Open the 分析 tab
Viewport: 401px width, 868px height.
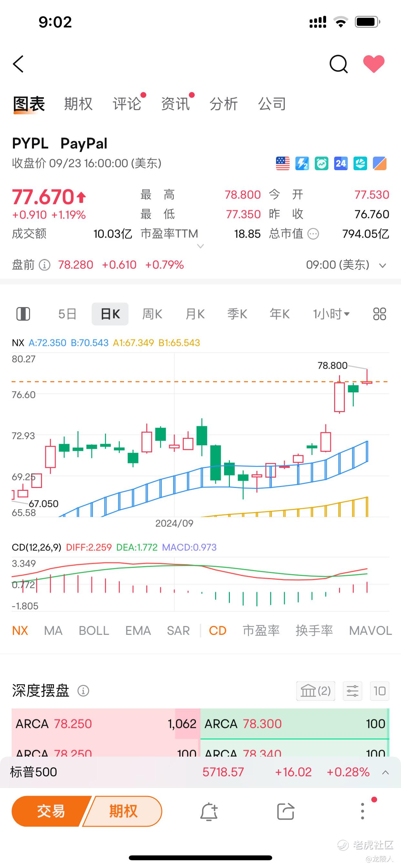click(224, 104)
